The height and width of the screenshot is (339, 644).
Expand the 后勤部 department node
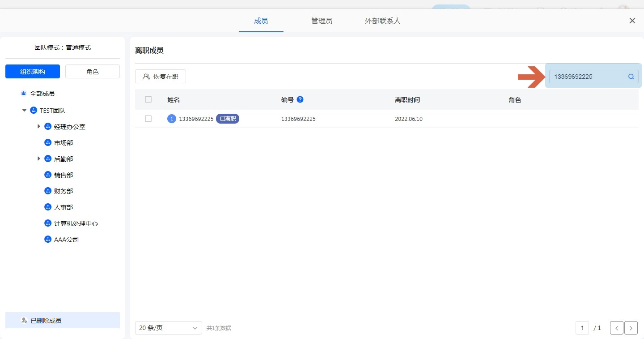39,159
